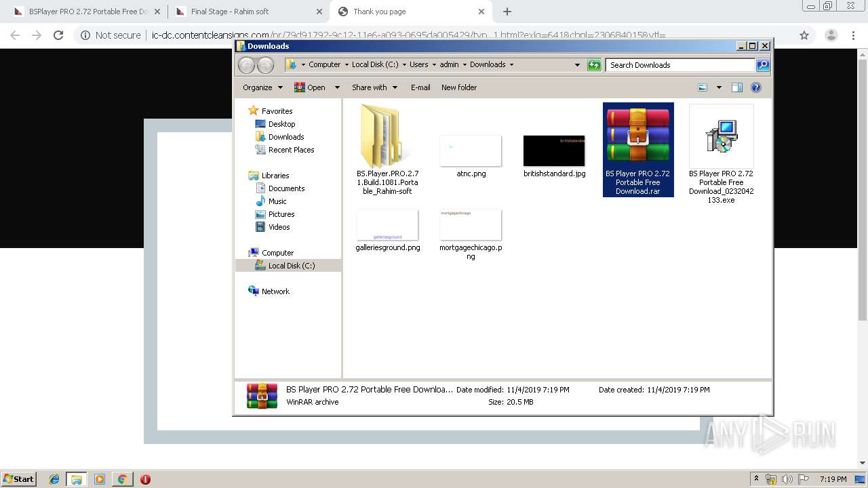Image resolution: width=868 pixels, height=488 pixels.
Task: Click Open in the Explorer toolbar
Action: click(x=310, y=87)
